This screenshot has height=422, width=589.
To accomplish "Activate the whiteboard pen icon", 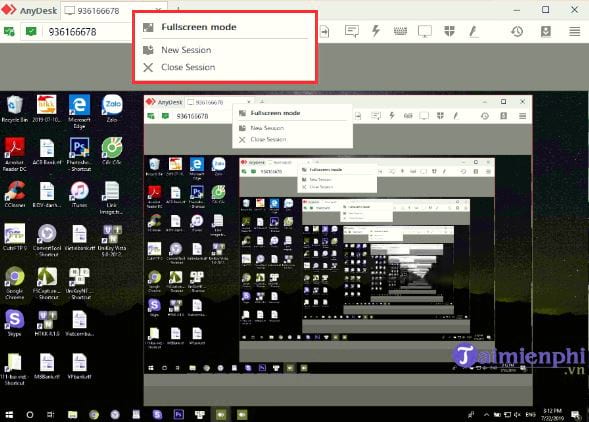I will pos(473,31).
